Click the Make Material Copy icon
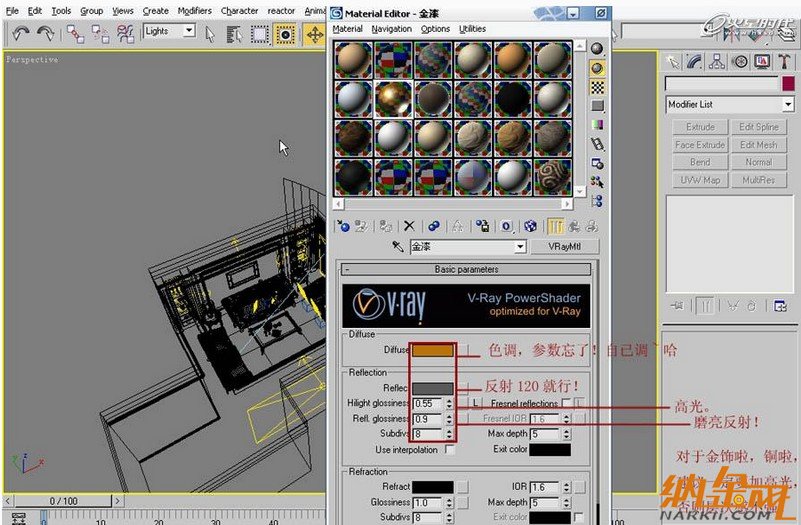This screenshot has height=525, width=801. click(434, 226)
